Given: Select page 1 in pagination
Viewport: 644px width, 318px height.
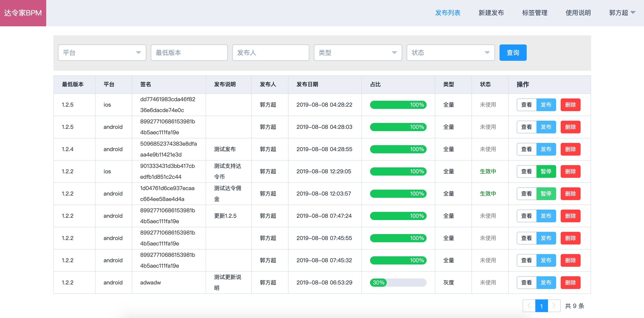Looking at the screenshot, I should pos(541,306).
